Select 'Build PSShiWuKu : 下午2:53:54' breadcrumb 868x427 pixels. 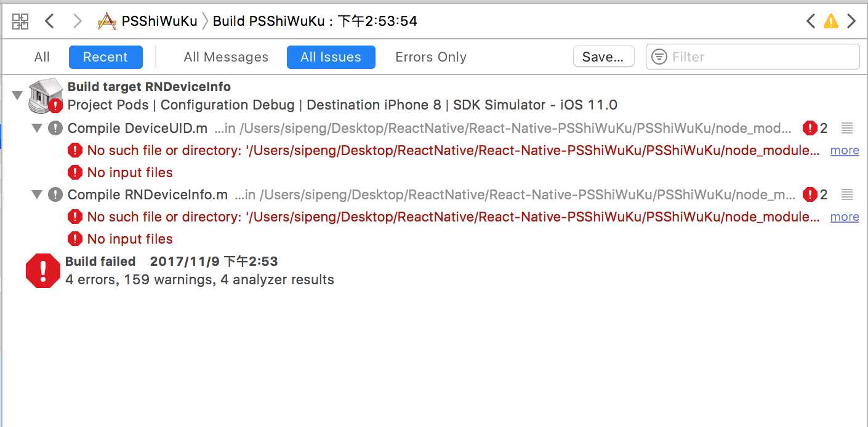coord(315,22)
